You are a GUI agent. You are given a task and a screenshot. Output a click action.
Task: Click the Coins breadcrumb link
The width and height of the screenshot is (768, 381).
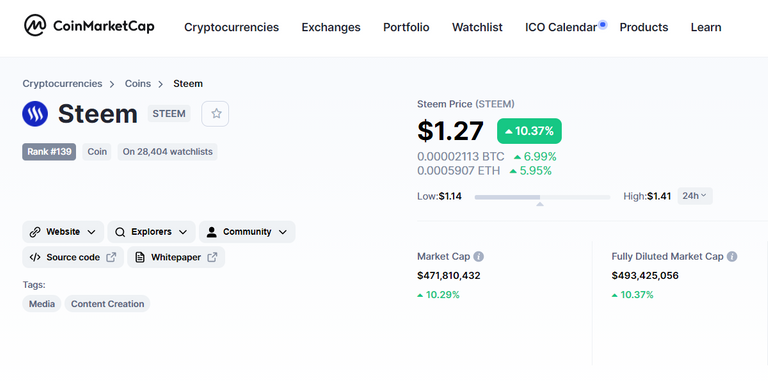coord(138,84)
